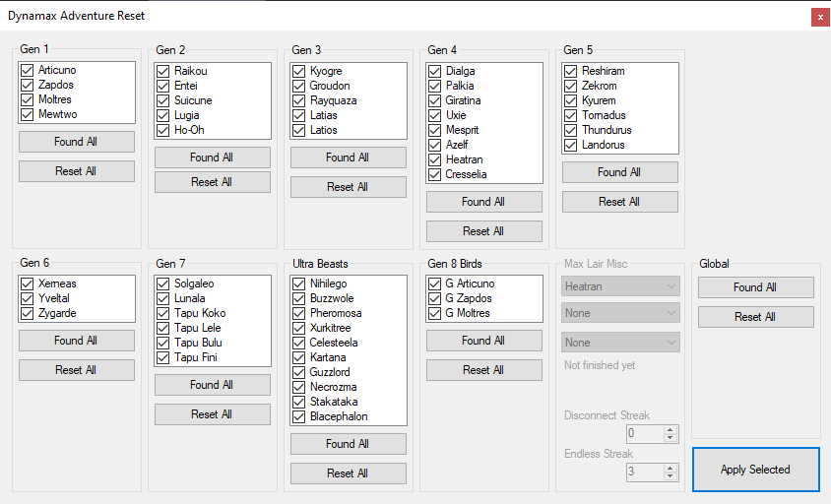Click the Apply Selected button

[x=756, y=470]
